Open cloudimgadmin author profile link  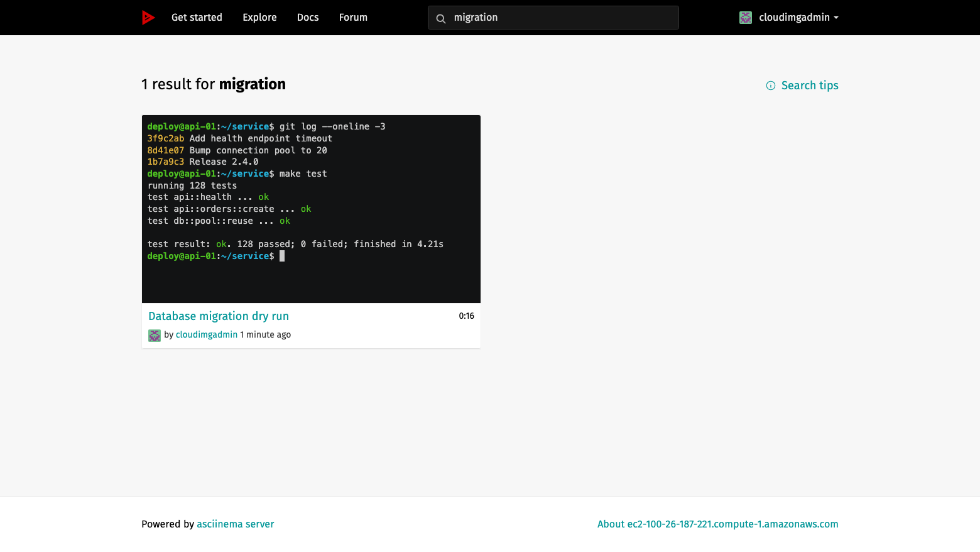[207, 334]
